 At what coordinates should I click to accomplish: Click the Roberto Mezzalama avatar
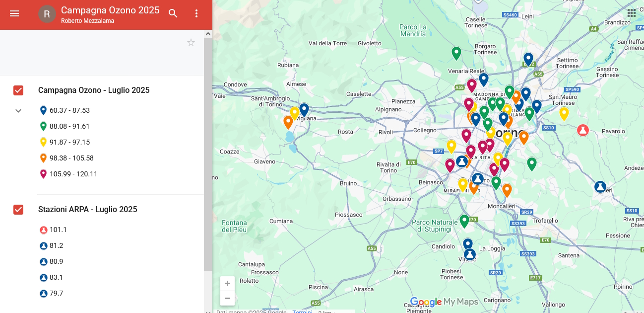(47, 14)
